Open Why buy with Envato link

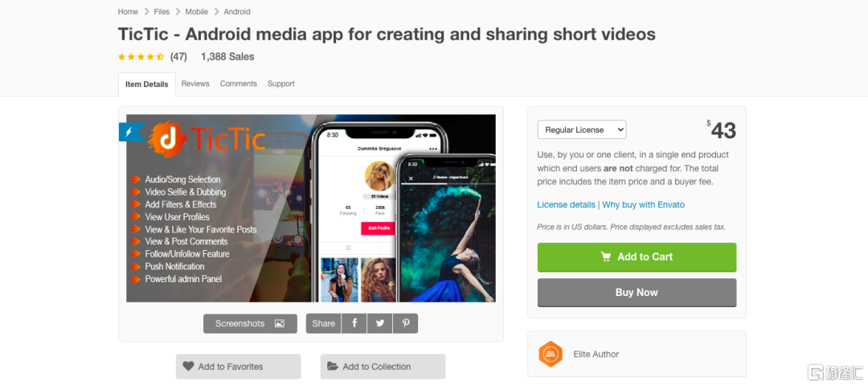point(644,205)
